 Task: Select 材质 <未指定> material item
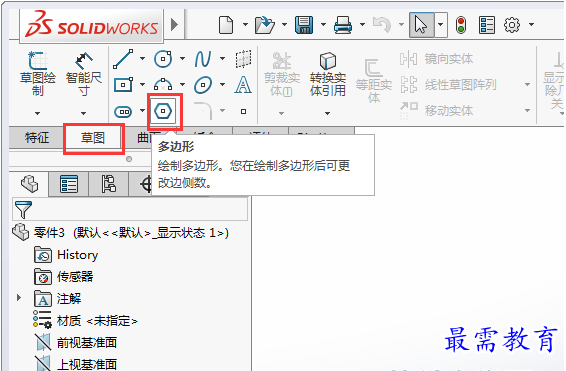click(x=85, y=320)
